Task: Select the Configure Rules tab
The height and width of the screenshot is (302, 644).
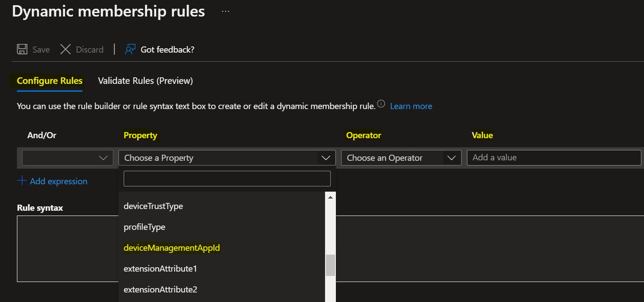Action: coord(49,81)
